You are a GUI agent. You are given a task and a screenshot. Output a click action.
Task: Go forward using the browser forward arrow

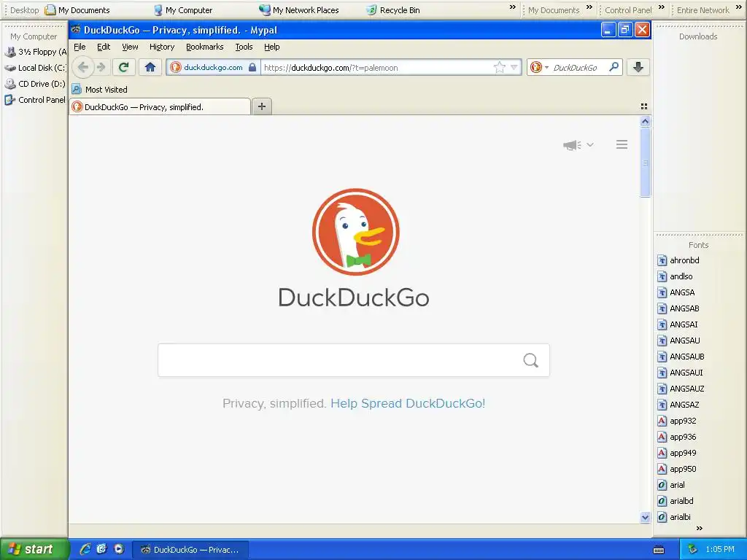pos(101,67)
